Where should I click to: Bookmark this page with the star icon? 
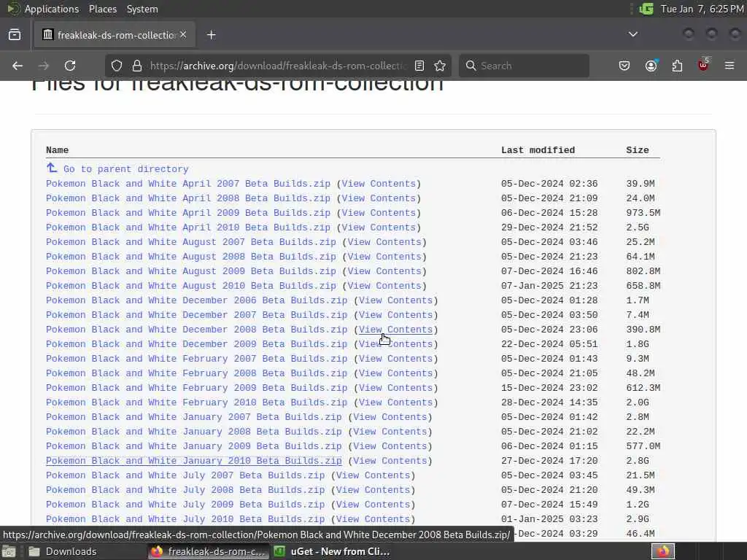440,66
